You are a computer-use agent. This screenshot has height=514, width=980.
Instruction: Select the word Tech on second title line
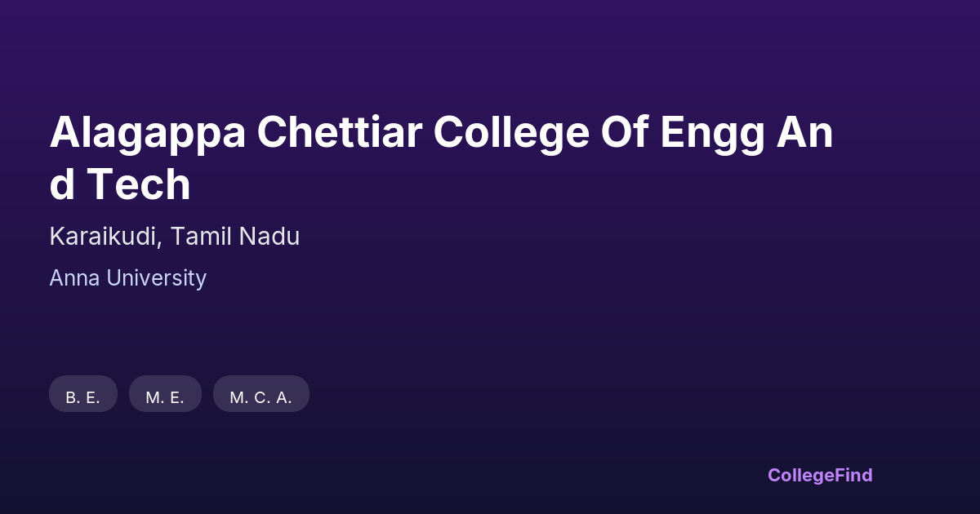139,184
